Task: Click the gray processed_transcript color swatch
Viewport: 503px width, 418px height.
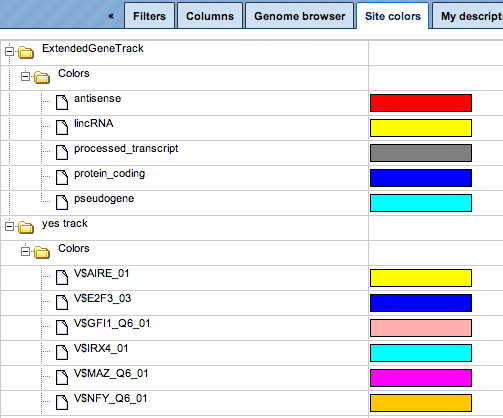Action: pyautogui.click(x=421, y=153)
